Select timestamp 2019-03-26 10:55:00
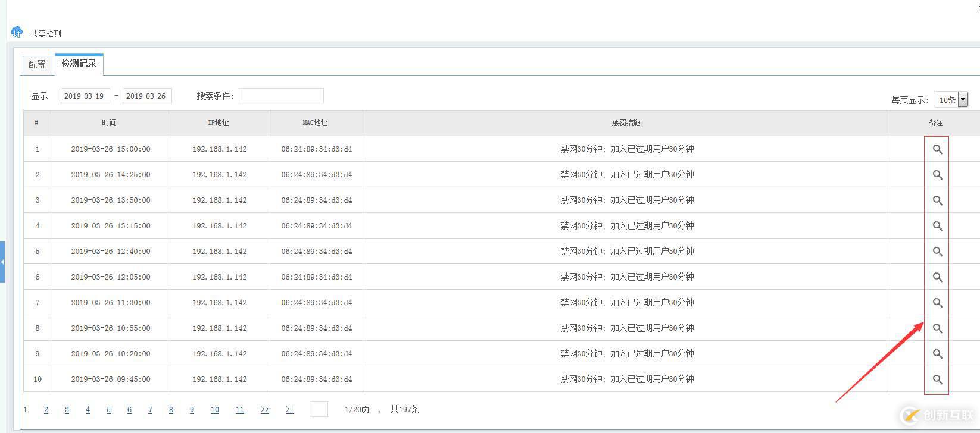The image size is (980, 433). [x=111, y=328]
